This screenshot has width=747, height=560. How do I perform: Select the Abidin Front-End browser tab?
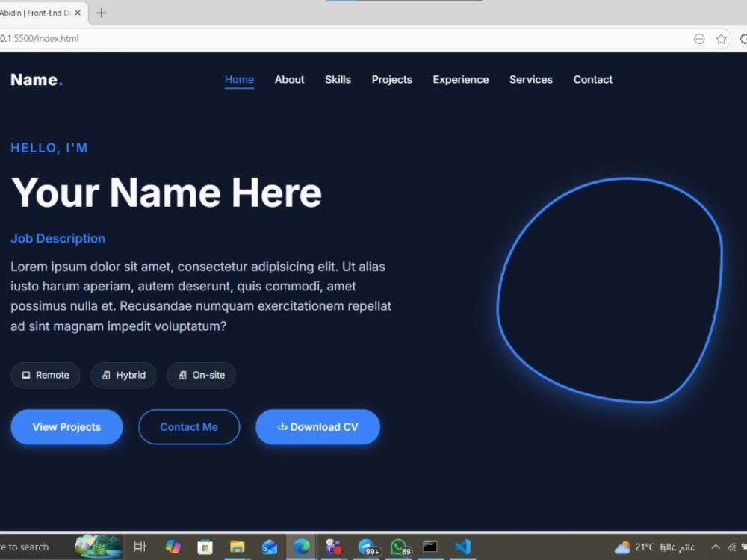(x=43, y=13)
